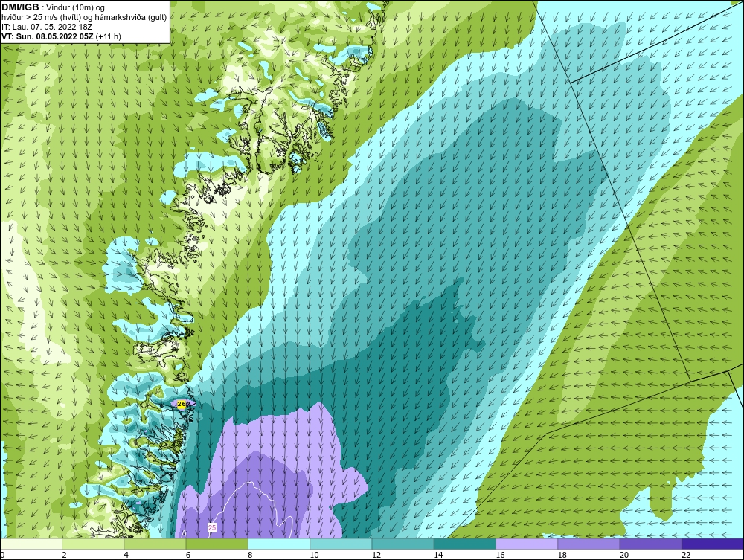Click the '22' label on the color scale

point(686,556)
